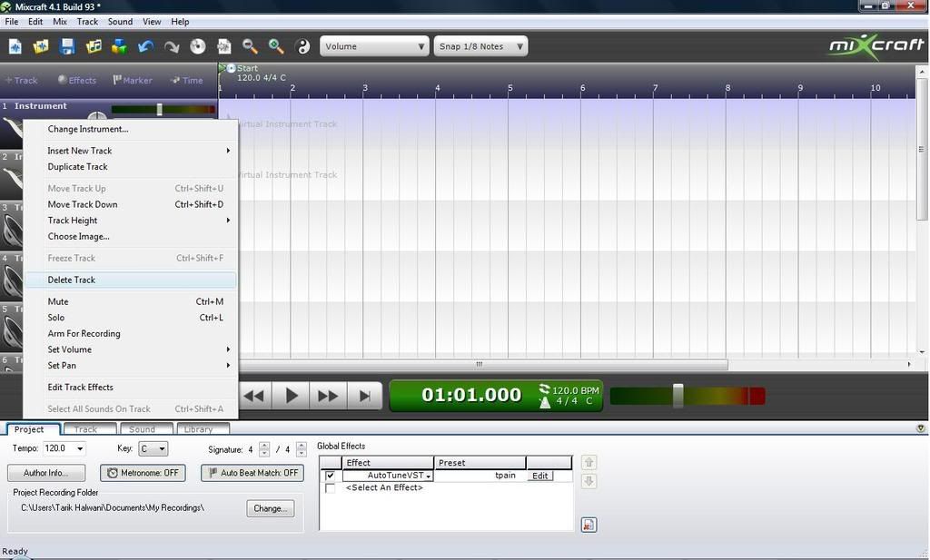Select Move Track Down in the context menu

pos(130,204)
